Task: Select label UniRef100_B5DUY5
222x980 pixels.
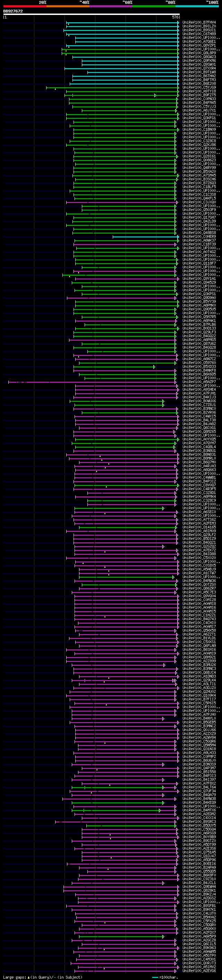Action: pos(199,826)
